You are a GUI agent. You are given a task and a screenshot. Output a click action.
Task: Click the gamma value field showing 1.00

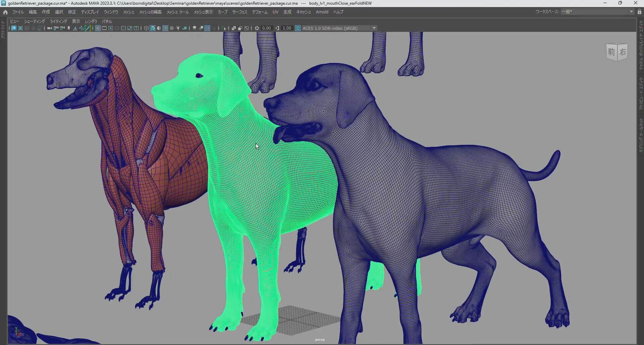tap(287, 28)
